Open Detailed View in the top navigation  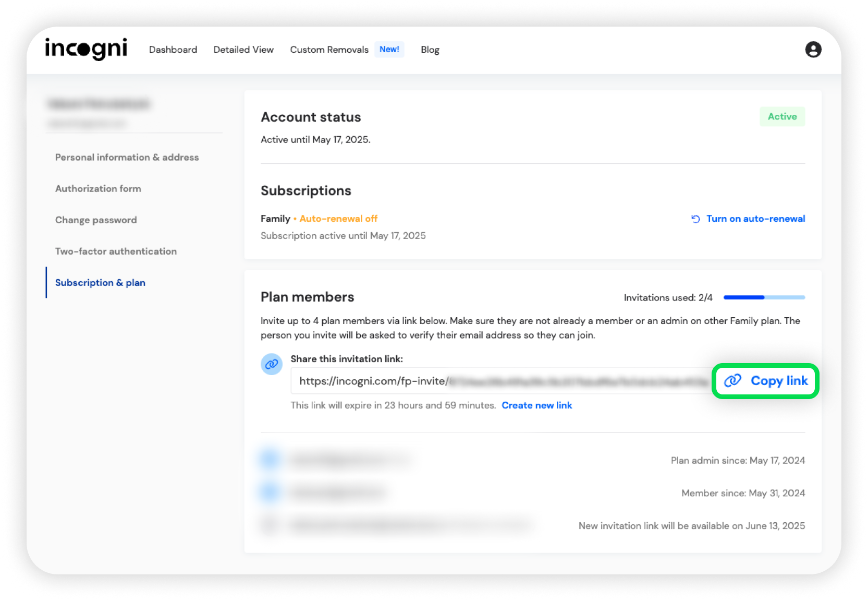tap(243, 50)
